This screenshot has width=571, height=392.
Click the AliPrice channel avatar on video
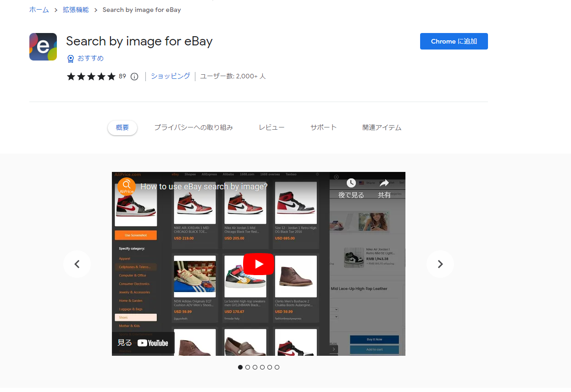pyautogui.click(x=126, y=187)
